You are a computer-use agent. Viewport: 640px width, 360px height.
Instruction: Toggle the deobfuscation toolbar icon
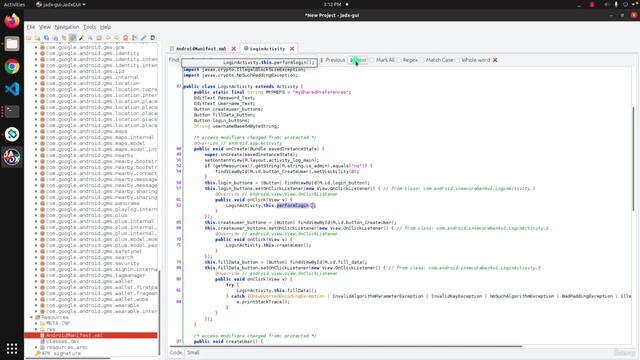click(x=126, y=38)
